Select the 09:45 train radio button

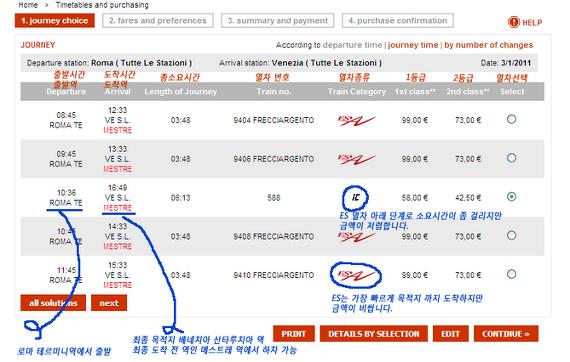tap(511, 158)
